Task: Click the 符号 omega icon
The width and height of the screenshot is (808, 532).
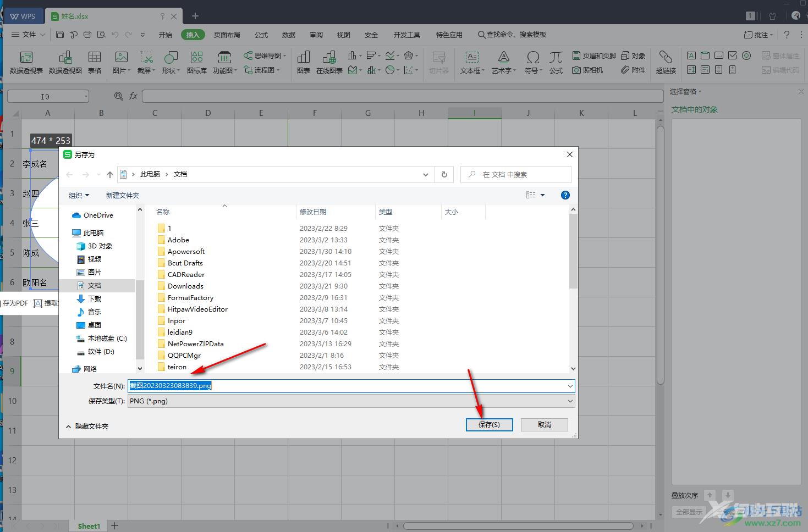Action: 533,63
